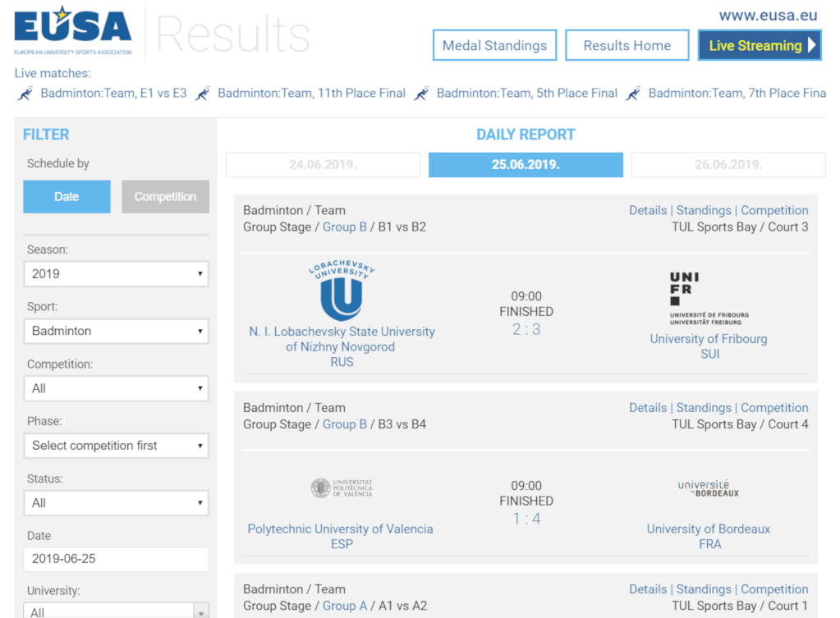
Task: Click the racket icon before Badminton:Team, E1 vs E3
Action: pos(25,93)
